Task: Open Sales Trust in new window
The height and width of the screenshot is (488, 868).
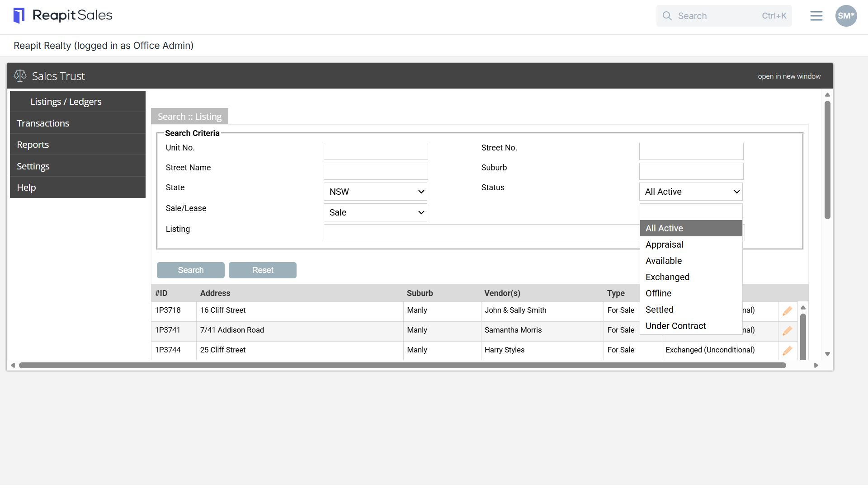Action: (x=789, y=76)
